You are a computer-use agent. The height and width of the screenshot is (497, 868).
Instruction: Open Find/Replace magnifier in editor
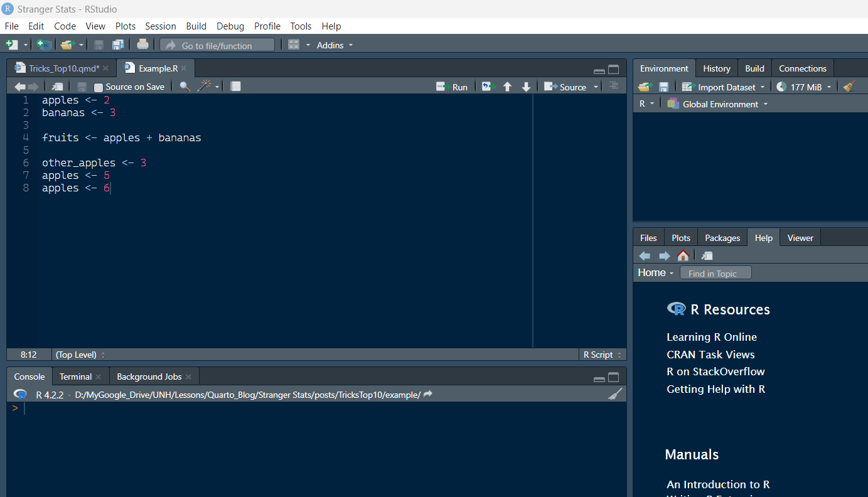coord(185,87)
